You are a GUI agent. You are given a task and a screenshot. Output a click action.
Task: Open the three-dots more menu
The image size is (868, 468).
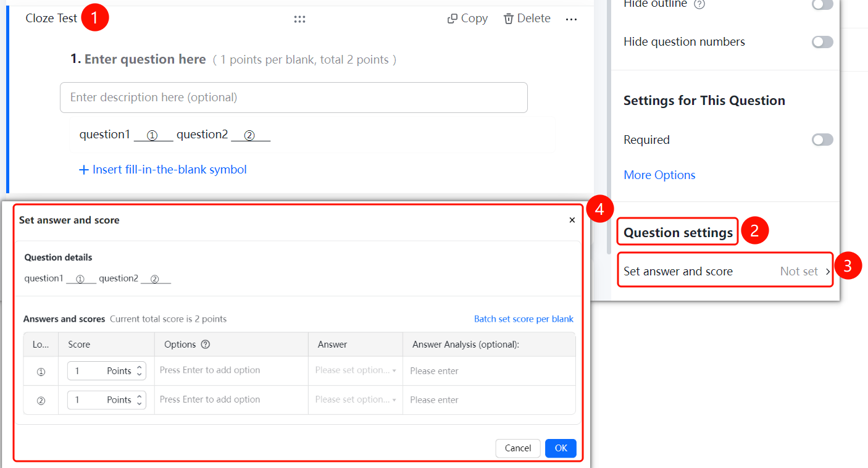pyautogui.click(x=571, y=19)
